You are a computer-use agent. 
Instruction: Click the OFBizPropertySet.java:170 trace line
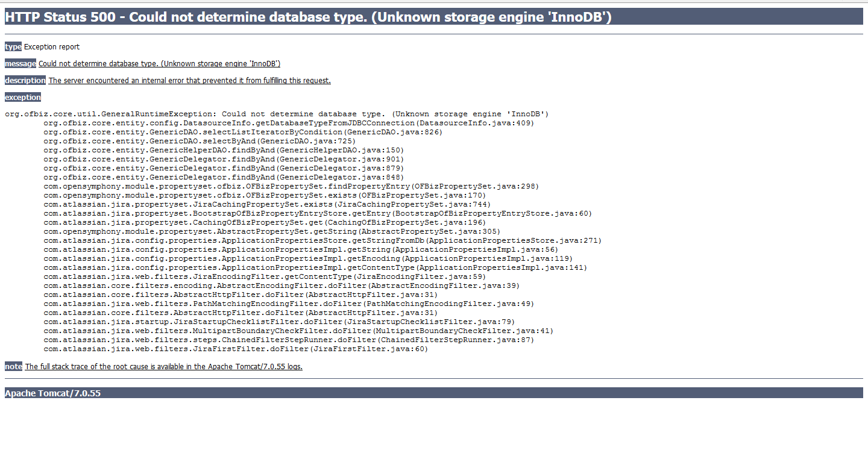coord(265,195)
